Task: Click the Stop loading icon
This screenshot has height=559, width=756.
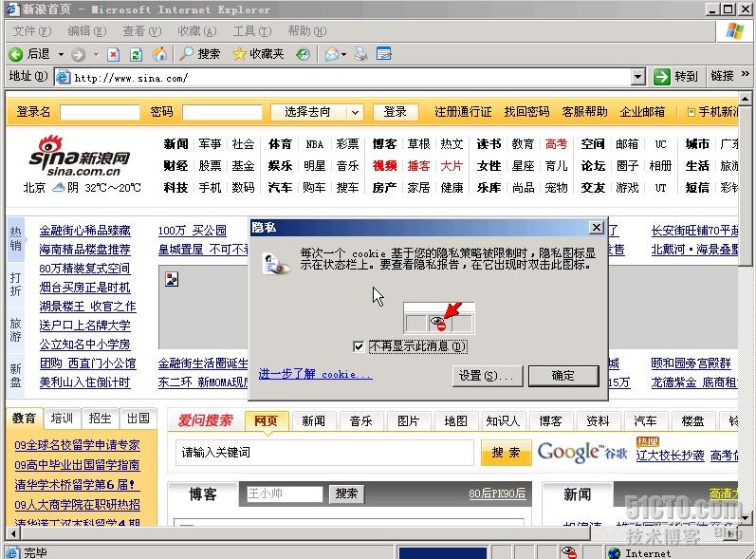Action: 113,54
